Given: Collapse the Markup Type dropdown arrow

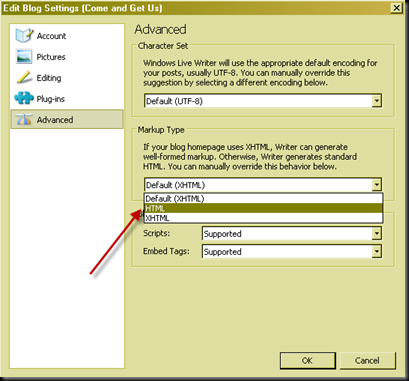Looking at the screenshot, I should point(377,184).
